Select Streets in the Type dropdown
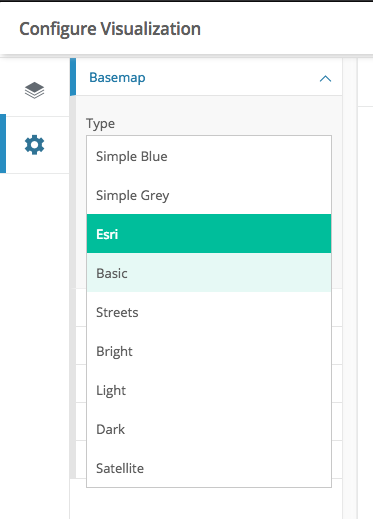The width and height of the screenshot is (373, 519). [209, 312]
